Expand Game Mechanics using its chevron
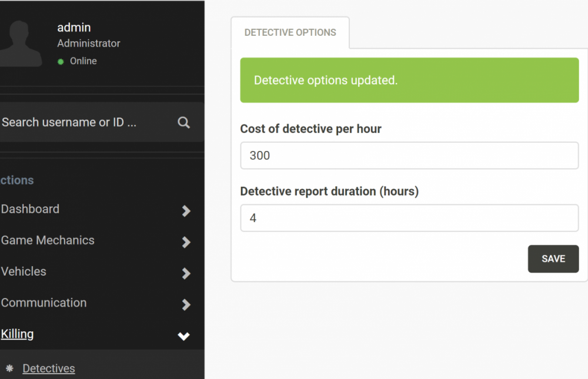 pos(186,242)
